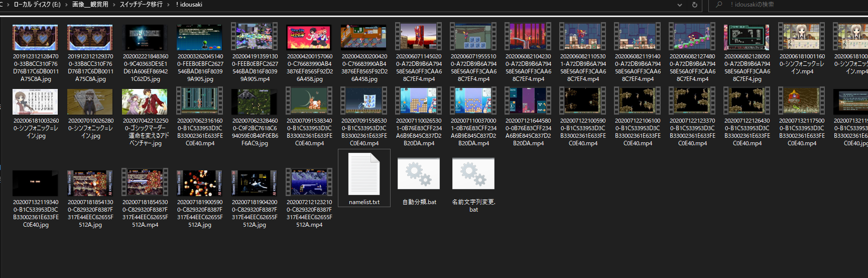Select thumbnail 2019123121284700 heart-gate jpg
Viewport: 868px width, 278px height.
[36, 37]
